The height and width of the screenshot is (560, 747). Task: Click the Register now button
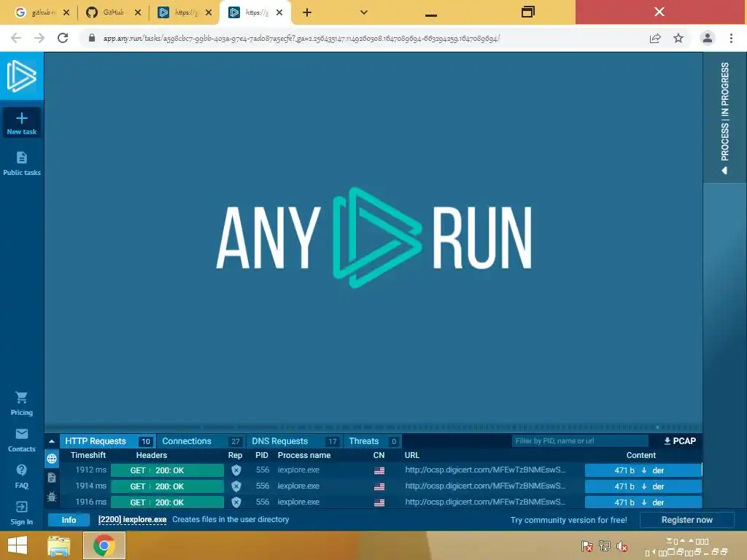[x=687, y=520]
